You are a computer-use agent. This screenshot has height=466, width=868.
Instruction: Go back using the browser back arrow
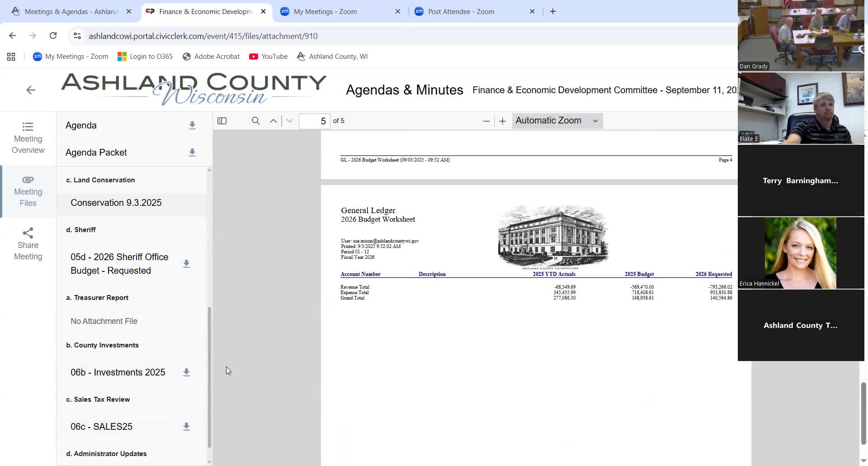tap(12, 36)
